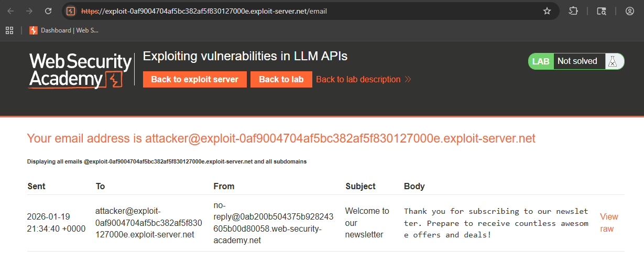644x272 pixels.
Task: Open the browser profile avatar
Action: tap(630, 11)
